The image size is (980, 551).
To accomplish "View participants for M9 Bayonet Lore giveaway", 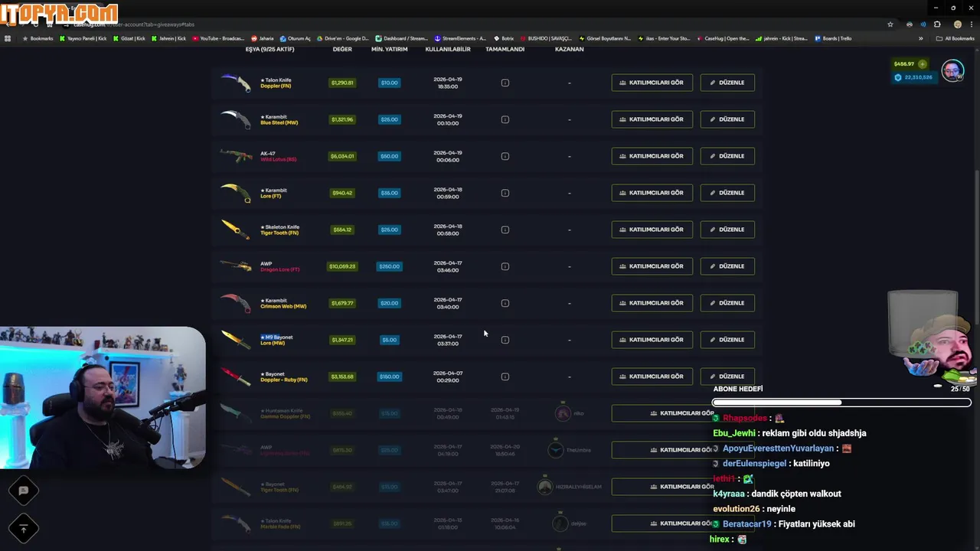I will (652, 340).
